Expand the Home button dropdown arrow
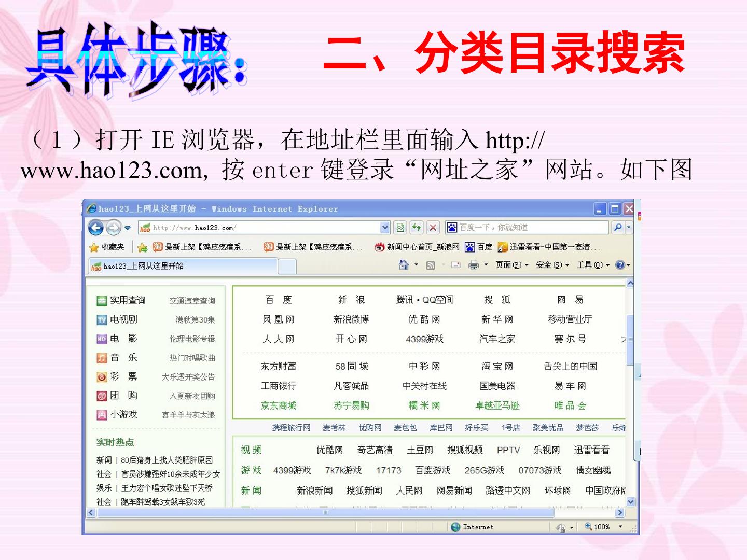747x560 pixels. pos(416,265)
